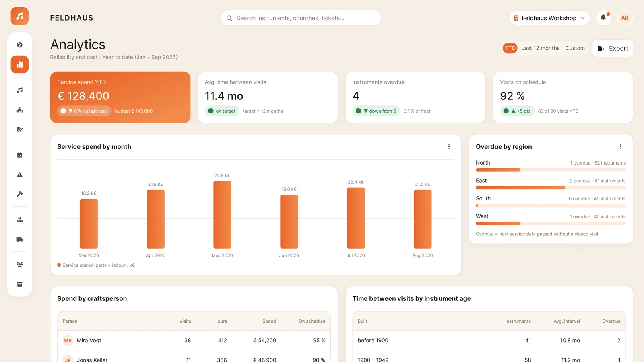The height and width of the screenshot is (362, 644).
Task: Click the Jun 2026 spend bar
Action: click(x=289, y=222)
